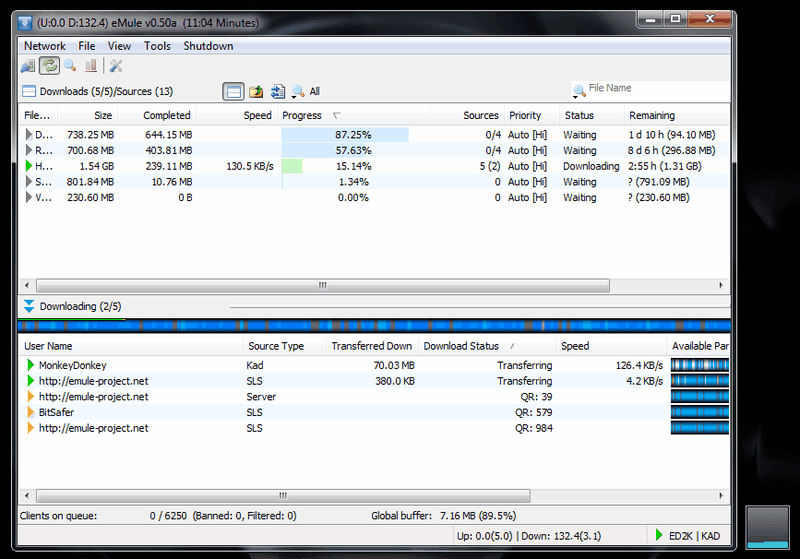This screenshot has width=800, height=559.
Task: Select the 130.5 KB/s speed cell
Action: click(249, 166)
